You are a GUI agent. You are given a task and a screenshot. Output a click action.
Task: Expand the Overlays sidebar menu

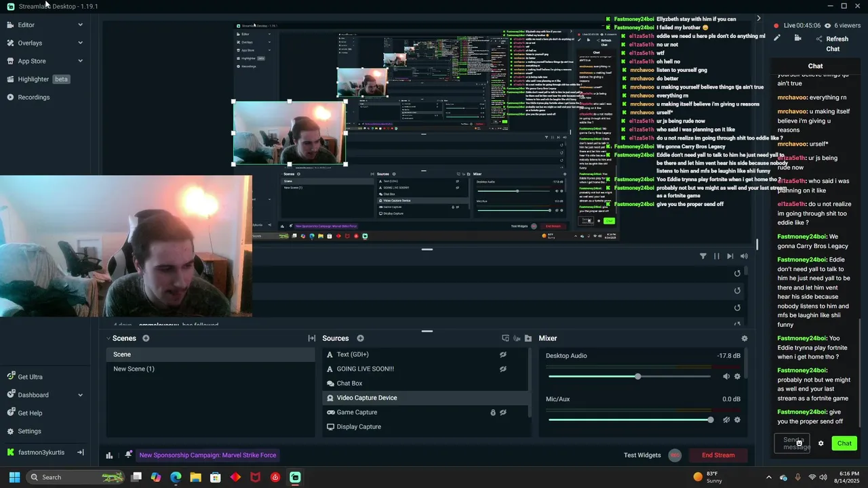80,43
